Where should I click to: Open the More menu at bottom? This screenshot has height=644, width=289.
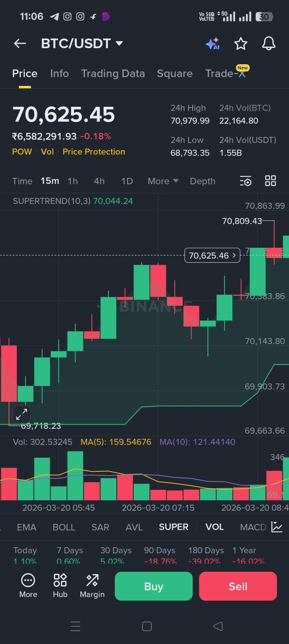click(28, 586)
